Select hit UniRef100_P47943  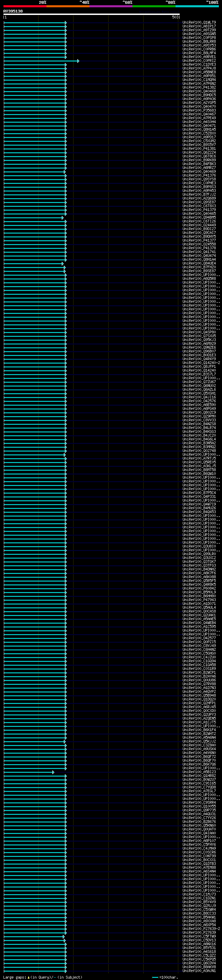point(199,600)
